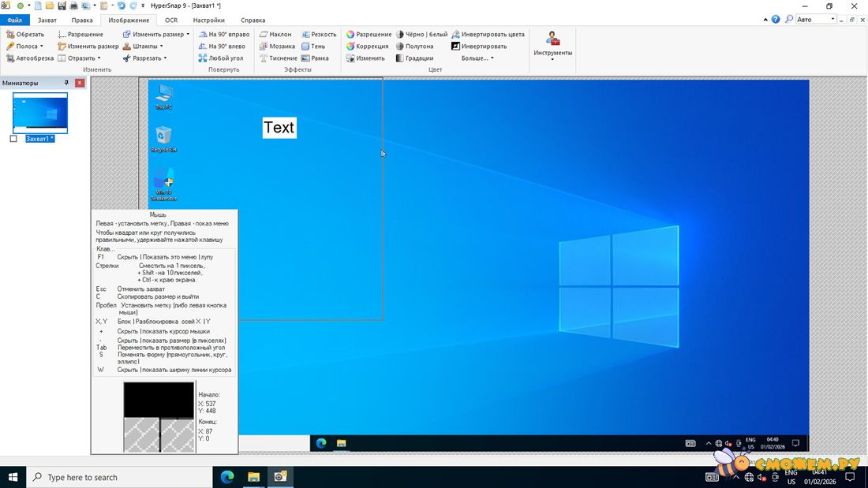868x488 pixels.
Task: Apply the Резкость sharpen effect
Action: (x=319, y=35)
